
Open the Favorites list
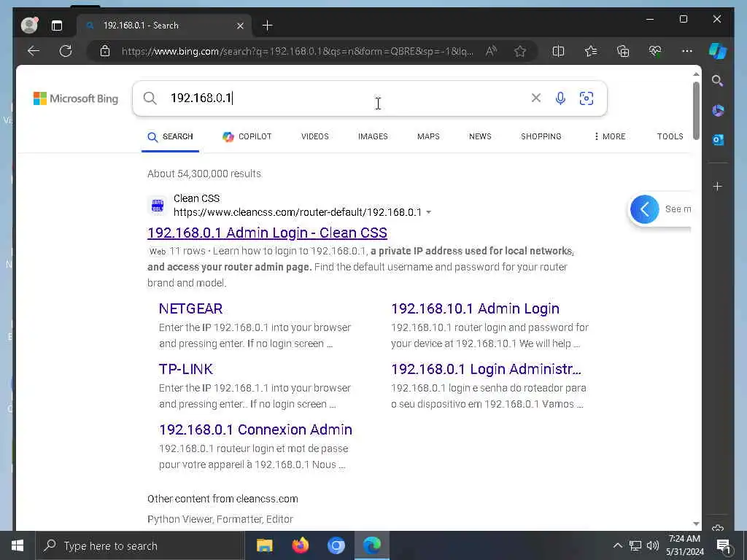(591, 51)
